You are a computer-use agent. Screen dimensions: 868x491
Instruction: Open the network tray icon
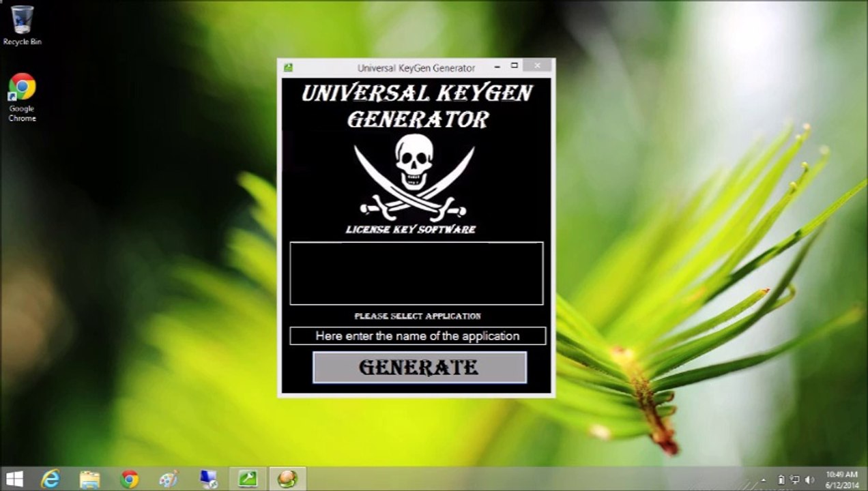(x=795, y=480)
